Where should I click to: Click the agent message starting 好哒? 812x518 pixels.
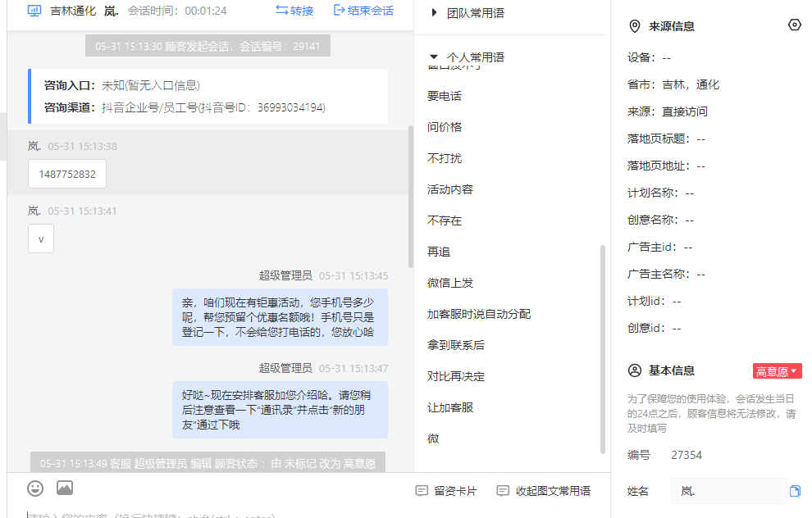[x=280, y=410]
